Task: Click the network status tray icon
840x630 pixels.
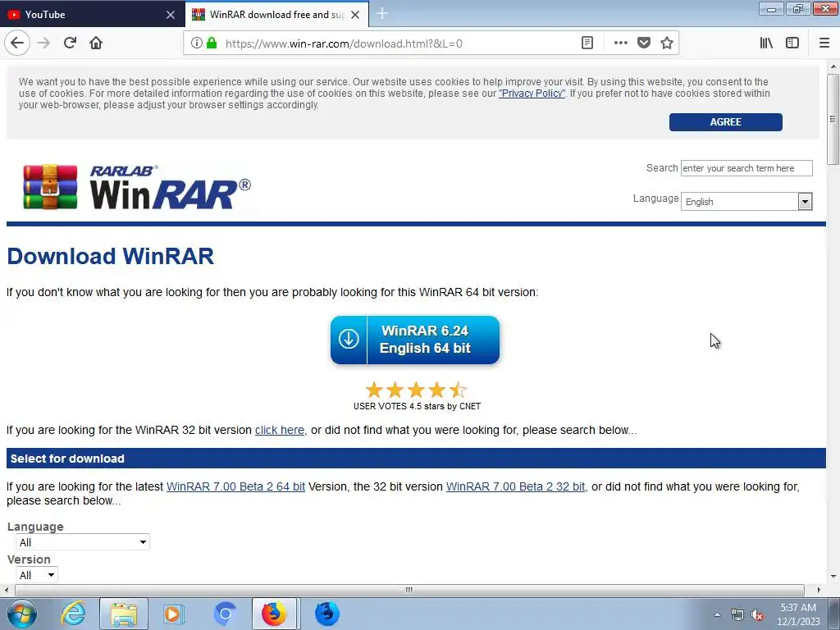Action: (737, 614)
